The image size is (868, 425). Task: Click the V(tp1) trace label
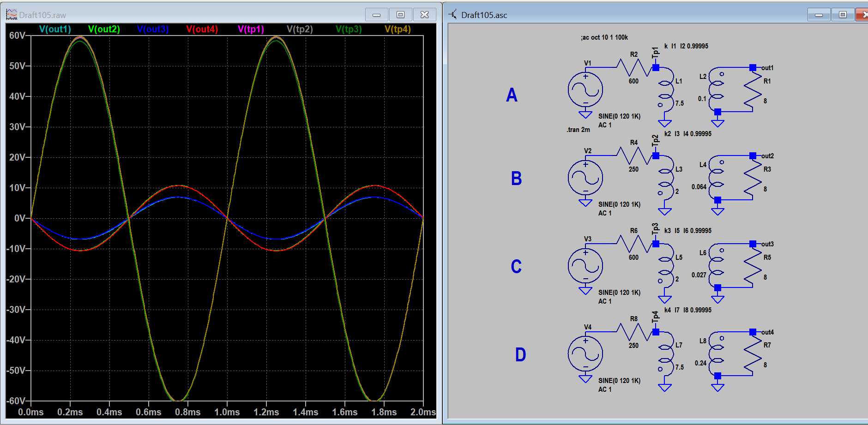click(x=251, y=29)
